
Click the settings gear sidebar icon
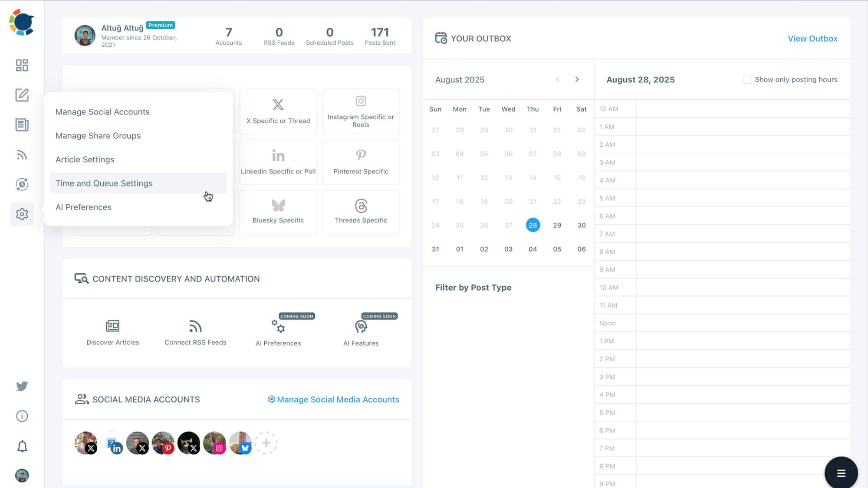[22, 214]
